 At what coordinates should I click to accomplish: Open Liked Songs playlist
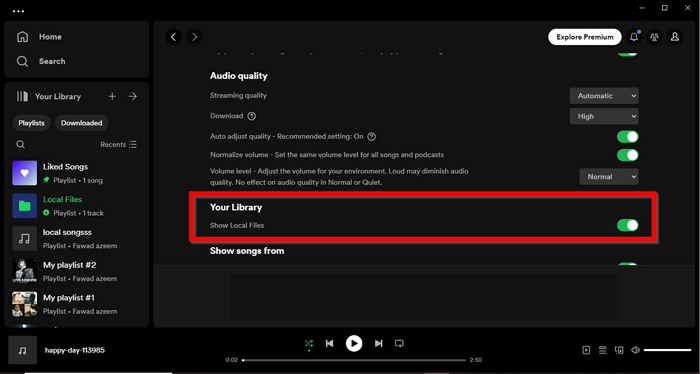coord(76,173)
